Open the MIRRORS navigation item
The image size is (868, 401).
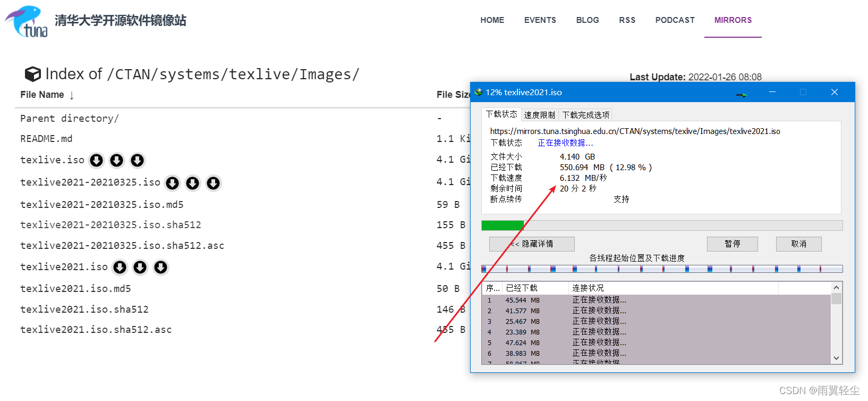point(733,20)
